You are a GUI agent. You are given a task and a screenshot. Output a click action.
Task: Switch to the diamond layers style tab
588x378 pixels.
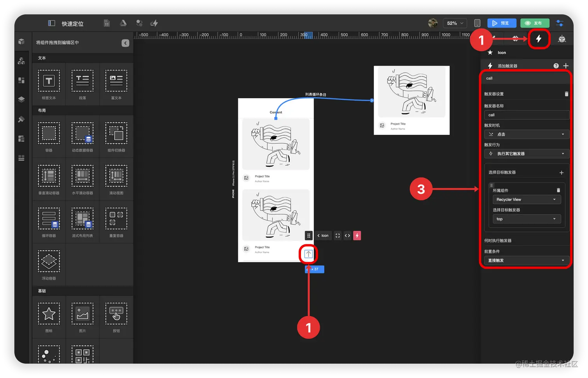[x=515, y=39]
